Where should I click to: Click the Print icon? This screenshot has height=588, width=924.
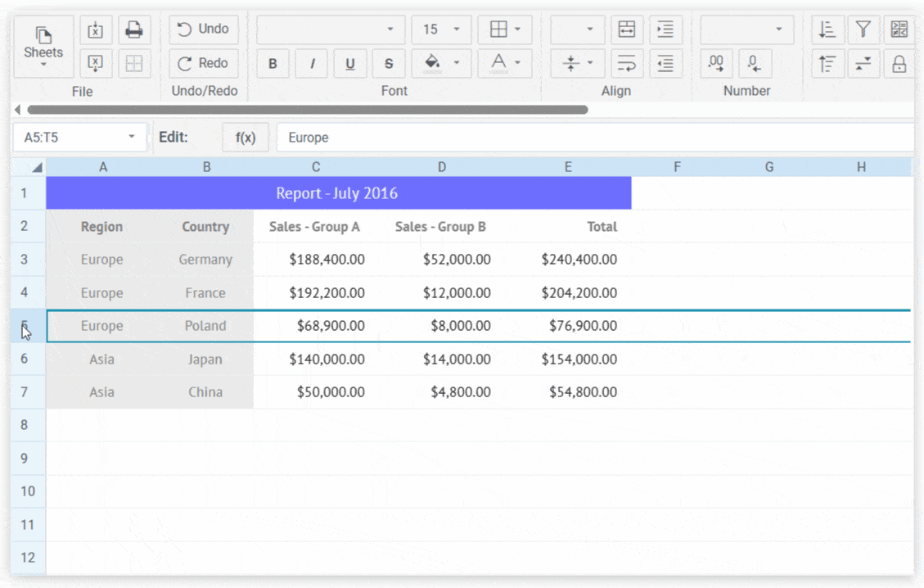(134, 30)
